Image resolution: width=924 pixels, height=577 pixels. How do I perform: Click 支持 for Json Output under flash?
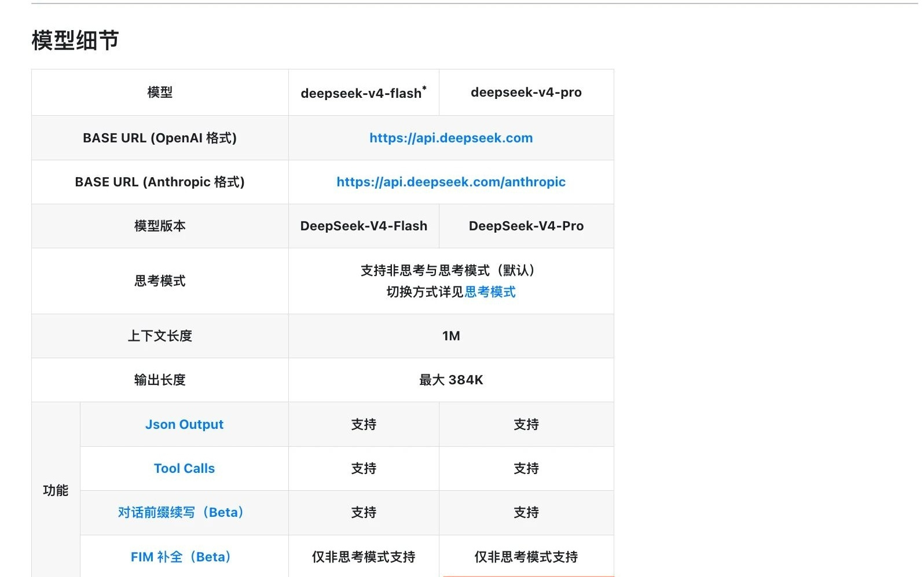[364, 425]
